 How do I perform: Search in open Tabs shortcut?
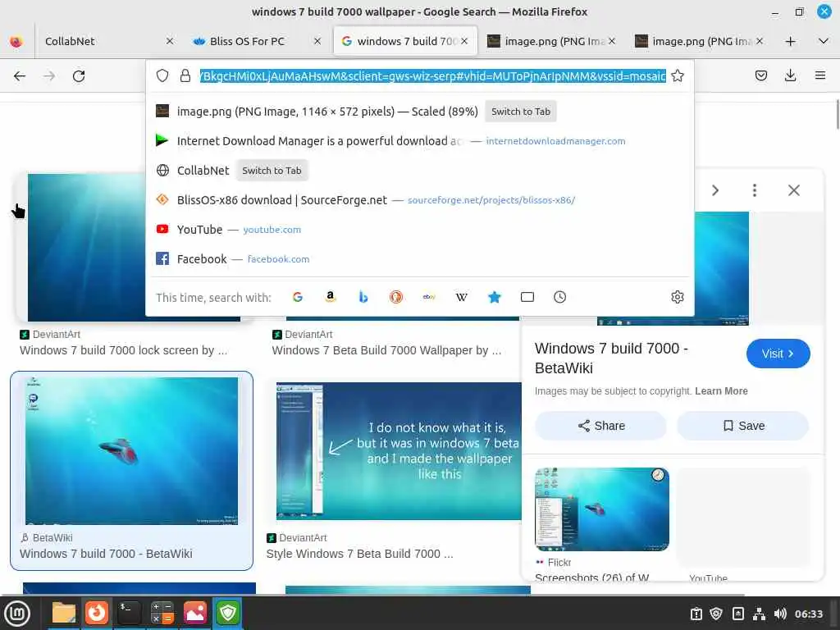point(527,297)
